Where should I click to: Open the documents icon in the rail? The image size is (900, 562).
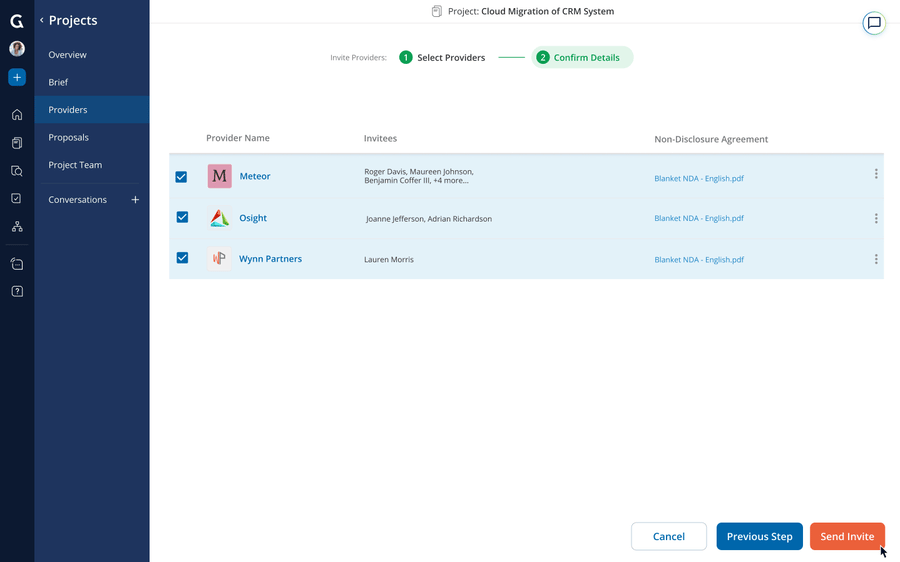17,143
